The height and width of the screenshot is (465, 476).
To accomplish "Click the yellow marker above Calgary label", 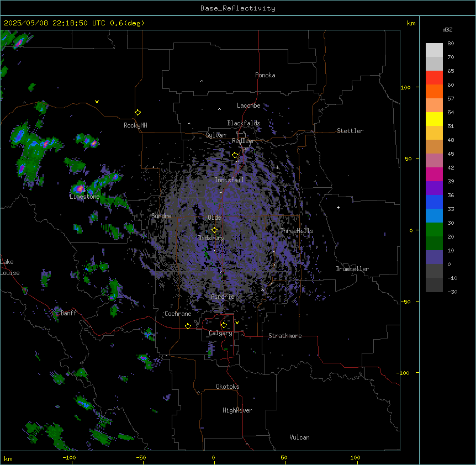I will coord(224,325).
